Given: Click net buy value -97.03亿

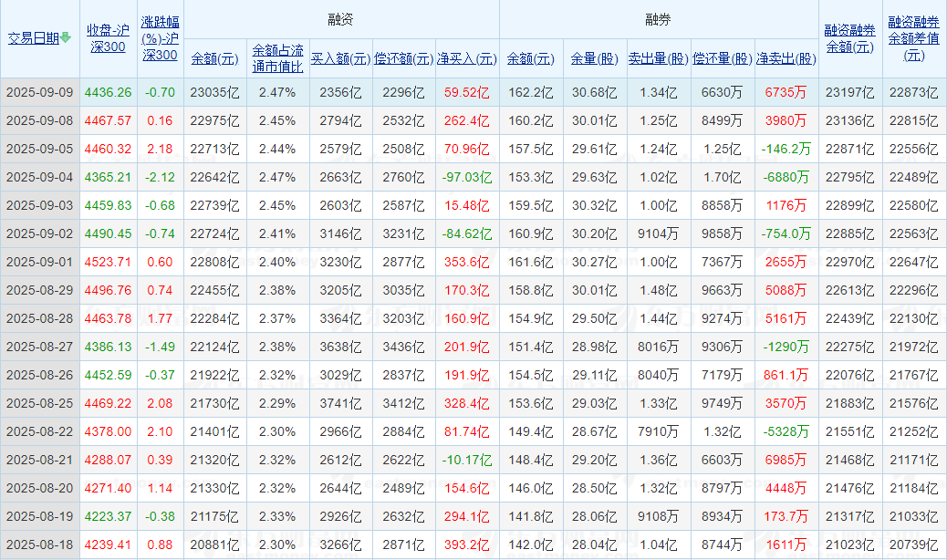Looking at the screenshot, I should 467,178.
